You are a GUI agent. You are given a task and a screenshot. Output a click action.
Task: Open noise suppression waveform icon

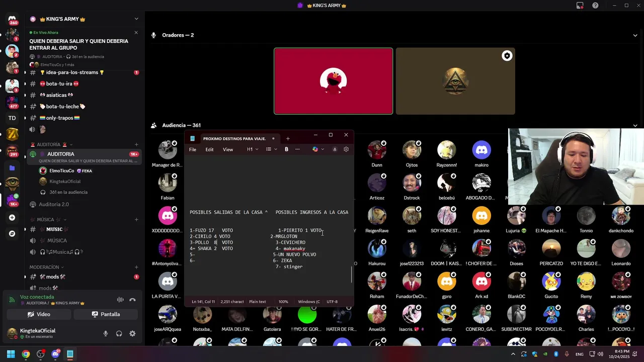(x=120, y=300)
